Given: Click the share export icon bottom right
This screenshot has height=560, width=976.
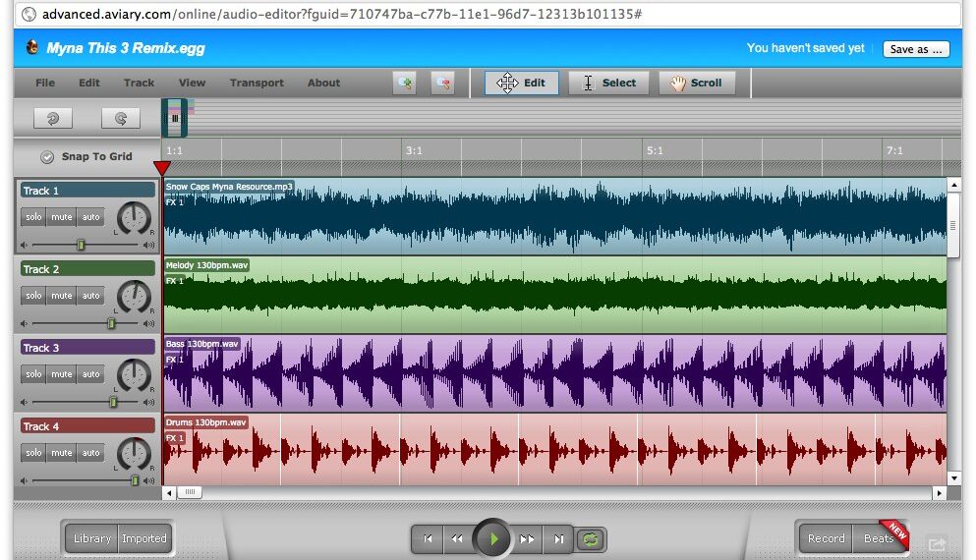Looking at the screenshot, I should tap(936, 542).
